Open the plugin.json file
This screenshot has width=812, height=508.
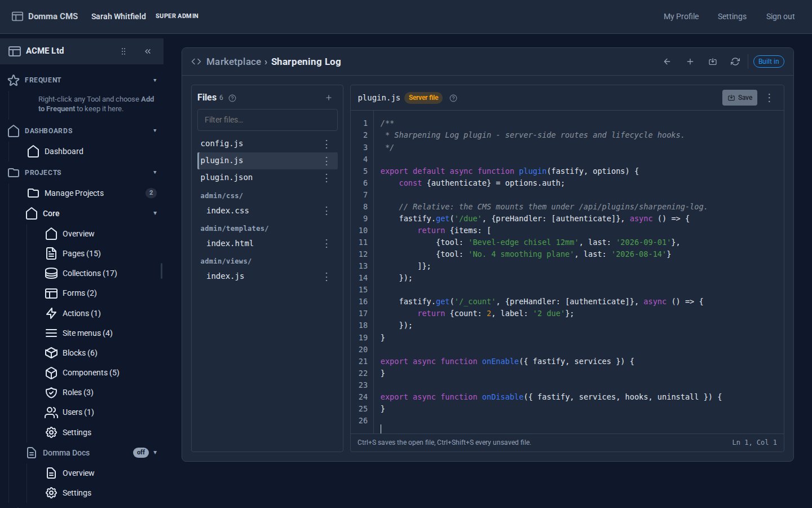pos(227,177)
